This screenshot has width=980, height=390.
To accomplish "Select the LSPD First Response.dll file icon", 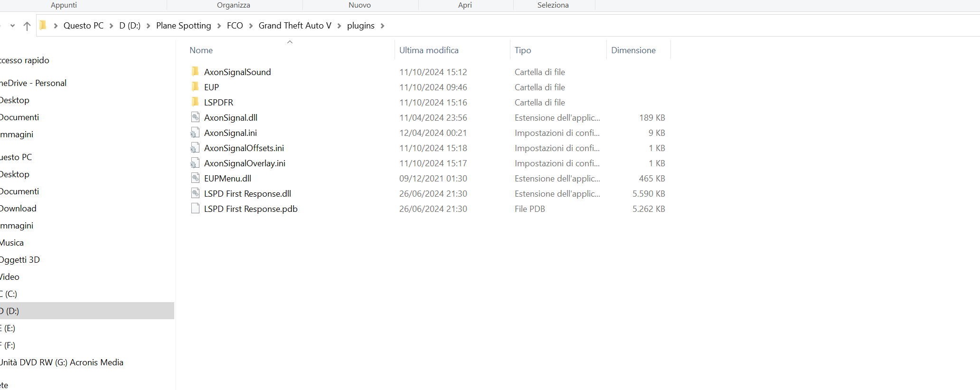I will [195, 193].
